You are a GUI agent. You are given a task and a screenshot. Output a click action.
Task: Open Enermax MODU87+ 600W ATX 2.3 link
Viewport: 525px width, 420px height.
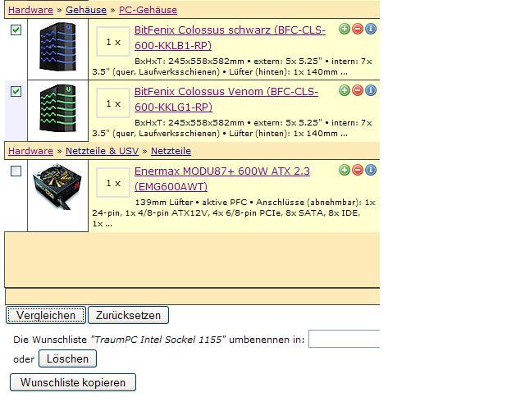(222, 179)
